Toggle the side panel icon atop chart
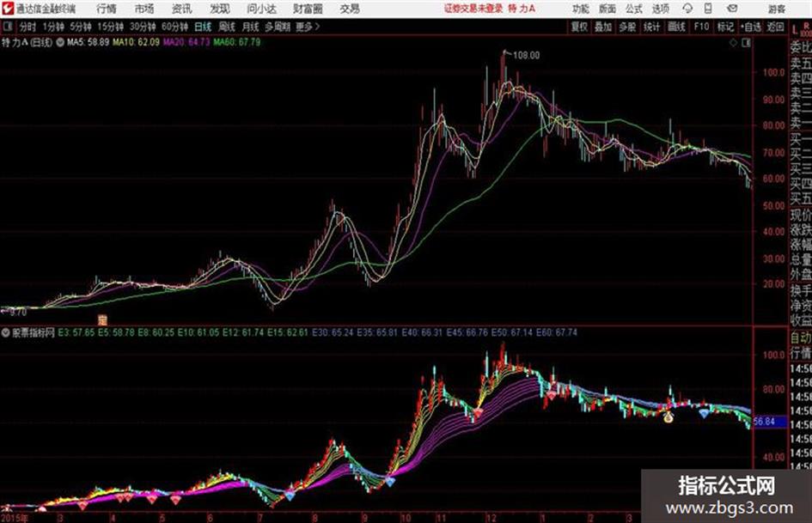 [746, 43]
